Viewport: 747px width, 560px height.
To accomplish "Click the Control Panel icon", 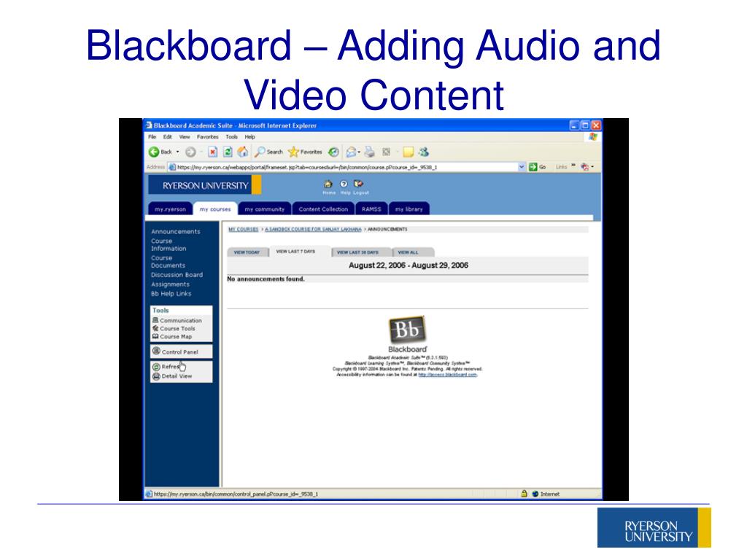I will tap(156, 351).
